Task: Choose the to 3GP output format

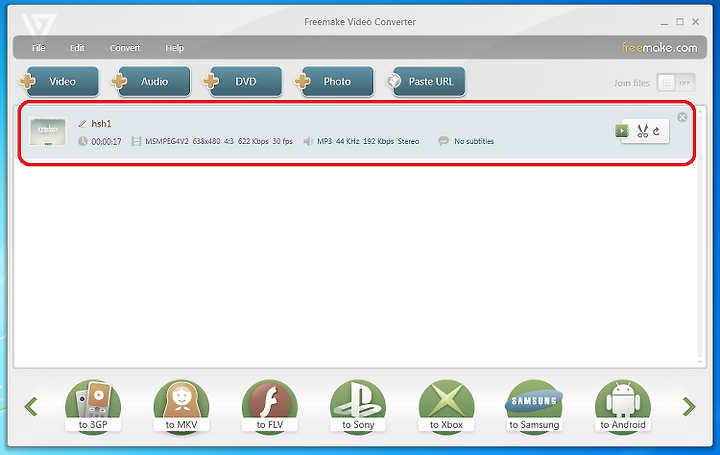Action: [93, 407]
